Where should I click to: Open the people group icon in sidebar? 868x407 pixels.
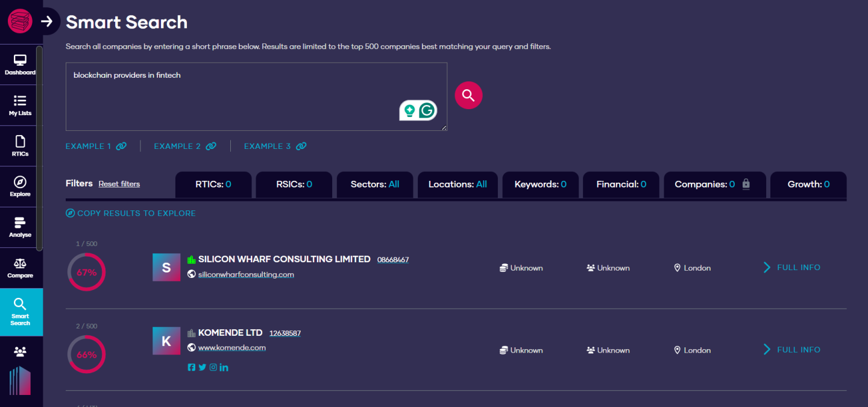[20, 352]
